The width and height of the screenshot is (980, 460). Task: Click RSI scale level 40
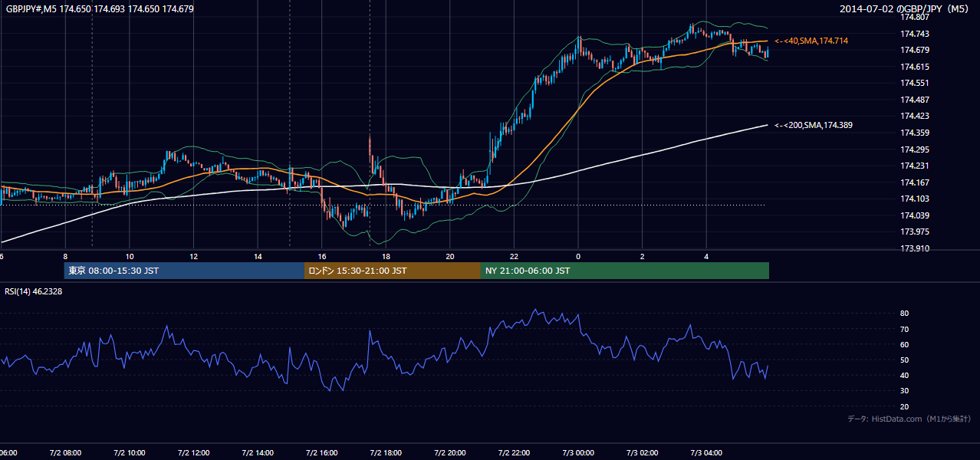click(x=904, y=376)
